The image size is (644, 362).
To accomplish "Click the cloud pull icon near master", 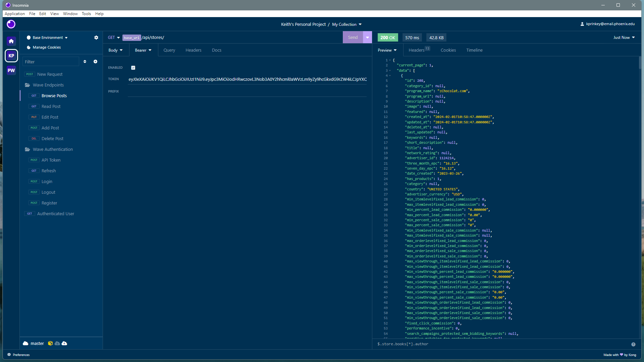I will (57, 343).
